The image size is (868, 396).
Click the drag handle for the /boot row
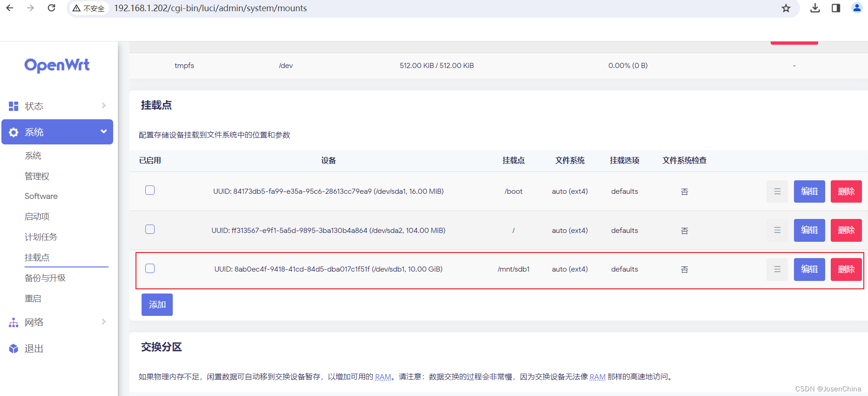coord(777,191)
